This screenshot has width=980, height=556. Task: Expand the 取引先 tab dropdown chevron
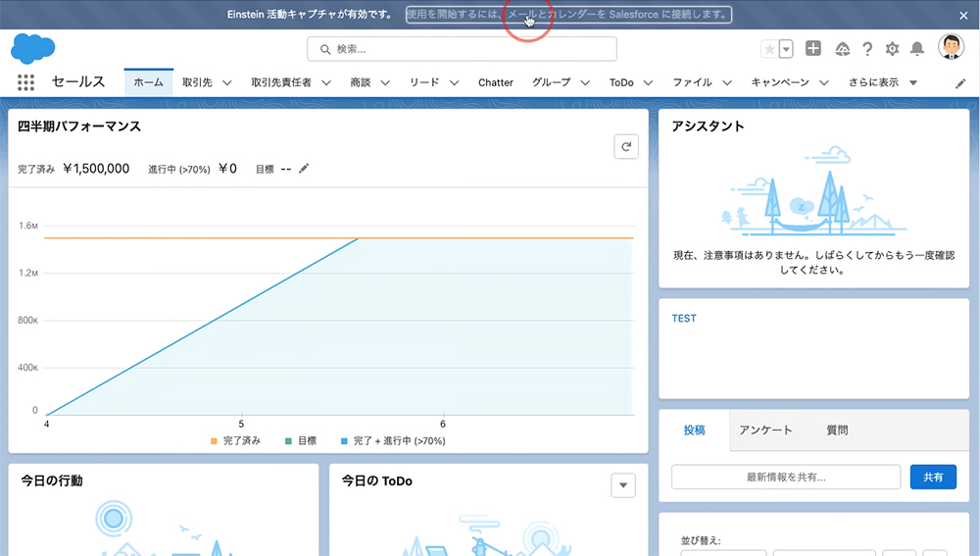pyautogui.click(x=227, y=82)
